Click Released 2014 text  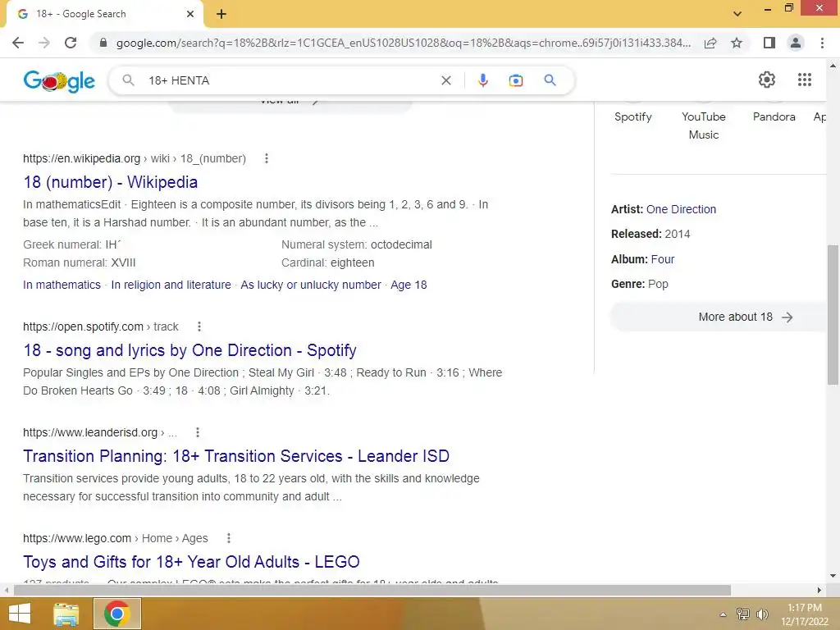(x=651, y=234)
